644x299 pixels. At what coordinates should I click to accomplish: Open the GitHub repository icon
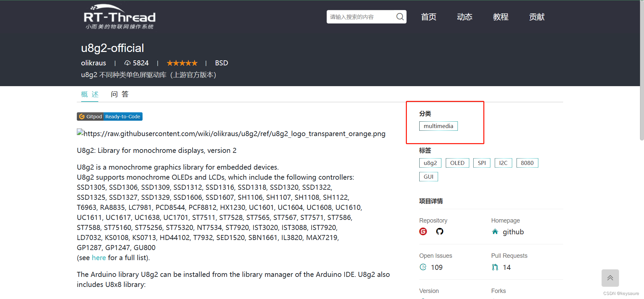440,232
